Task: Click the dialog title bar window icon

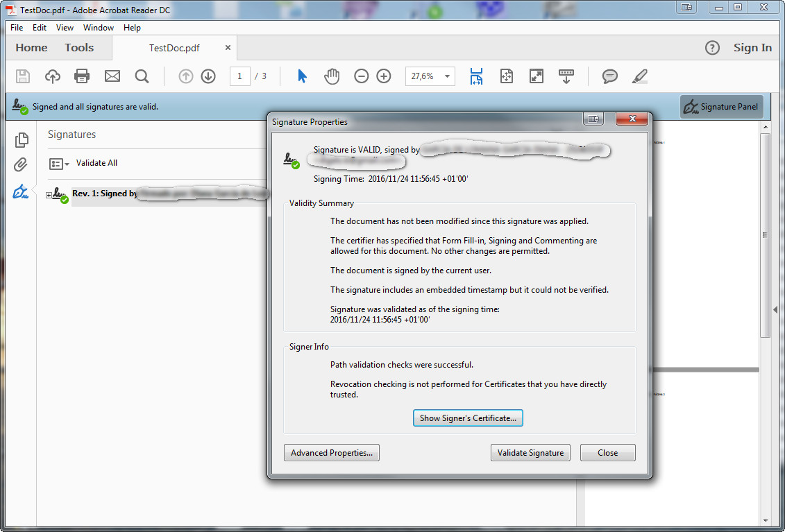Action: [593, 119]
